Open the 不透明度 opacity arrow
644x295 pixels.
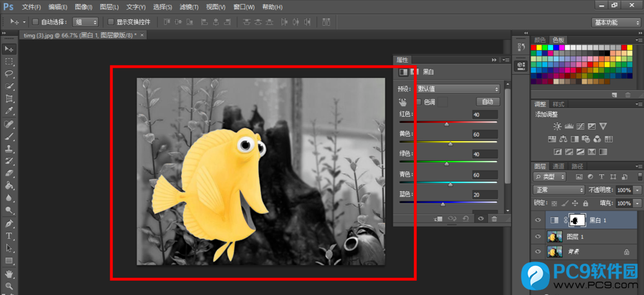tap(638, 190)
